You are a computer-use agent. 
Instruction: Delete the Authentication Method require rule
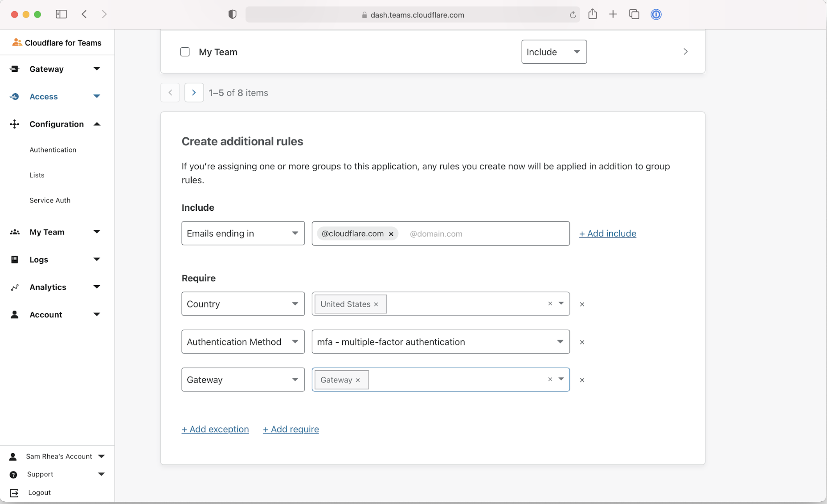(582, 342)
